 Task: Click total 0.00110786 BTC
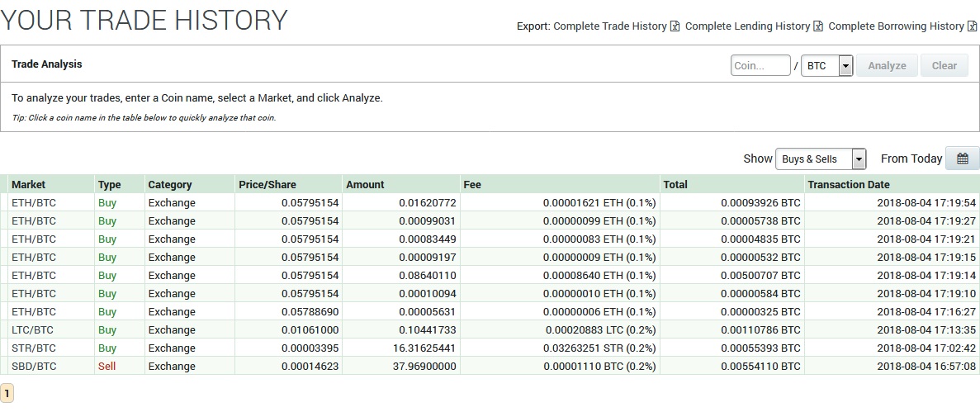pyautogui.click(x=760, y=329)
